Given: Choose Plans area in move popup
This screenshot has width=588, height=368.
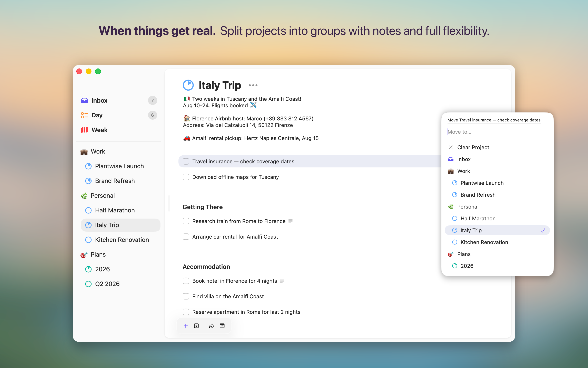Looking at the screenshot, I should click(497, 254).
